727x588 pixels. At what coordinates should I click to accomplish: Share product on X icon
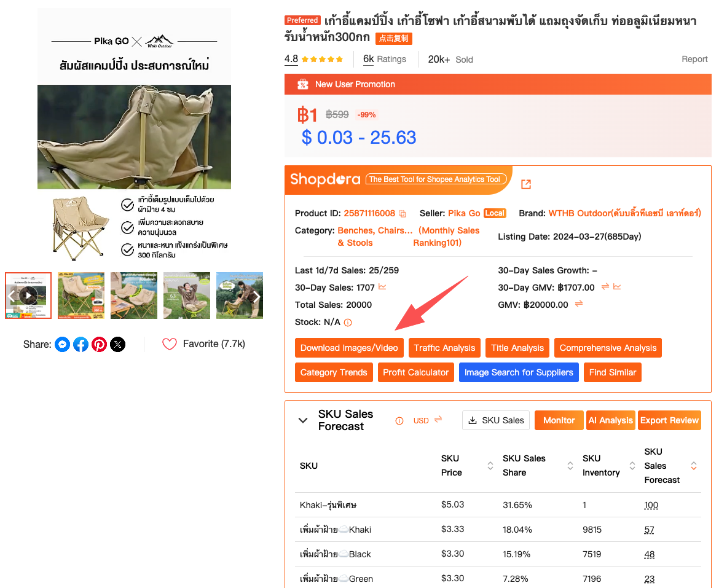pyautogui.click(x=118, y=344)
